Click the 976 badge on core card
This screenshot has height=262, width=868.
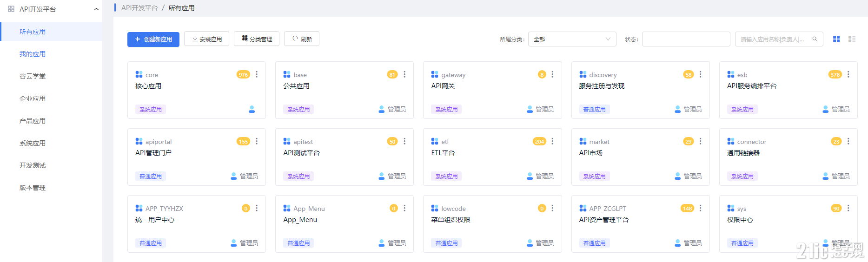coord(243,74)
